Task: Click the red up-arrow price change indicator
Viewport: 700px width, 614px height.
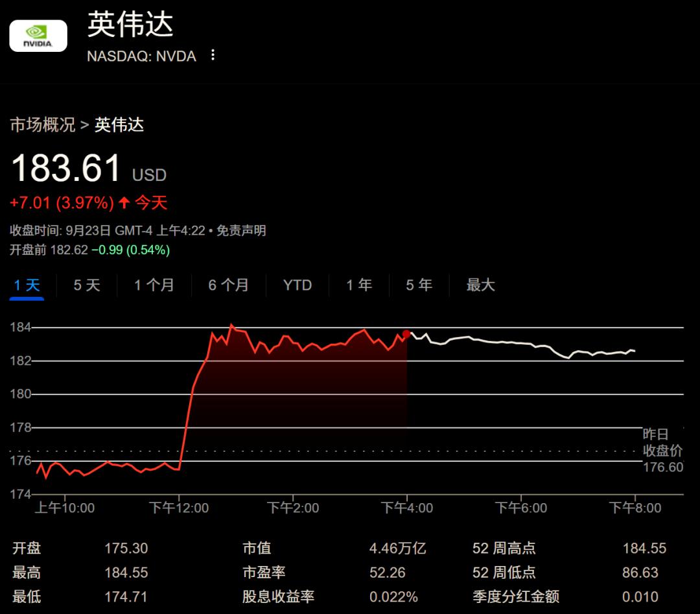Action: coord(124,203)
